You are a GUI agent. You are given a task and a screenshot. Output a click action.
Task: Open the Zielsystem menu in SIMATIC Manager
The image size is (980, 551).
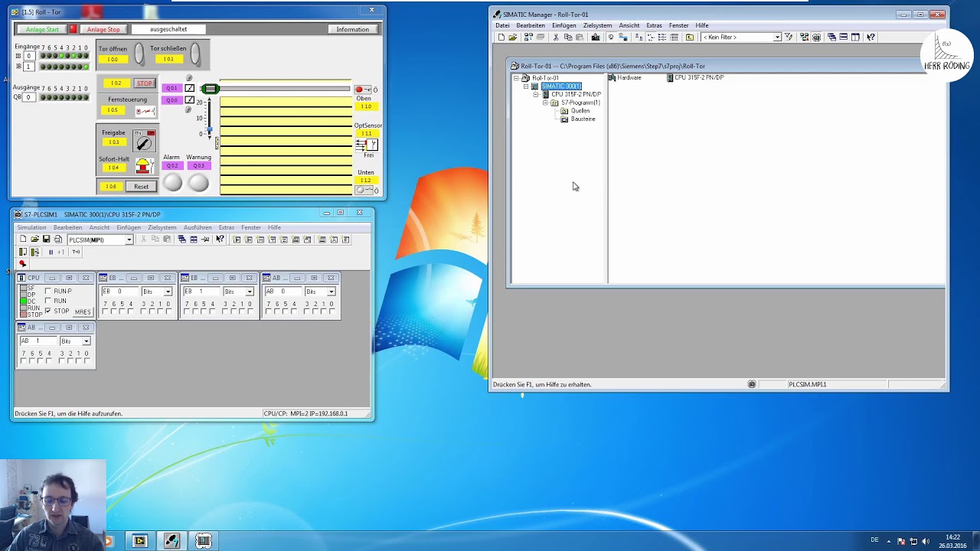pyautogui.click(x=597, y=25)
